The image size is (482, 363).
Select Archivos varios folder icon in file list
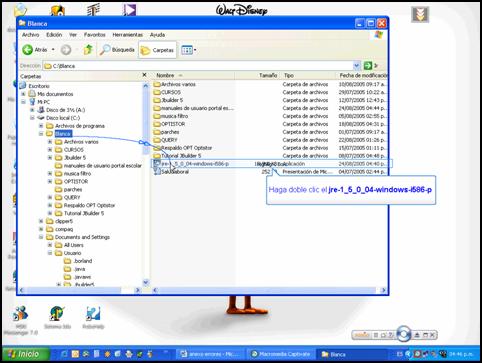coord(157,84)
